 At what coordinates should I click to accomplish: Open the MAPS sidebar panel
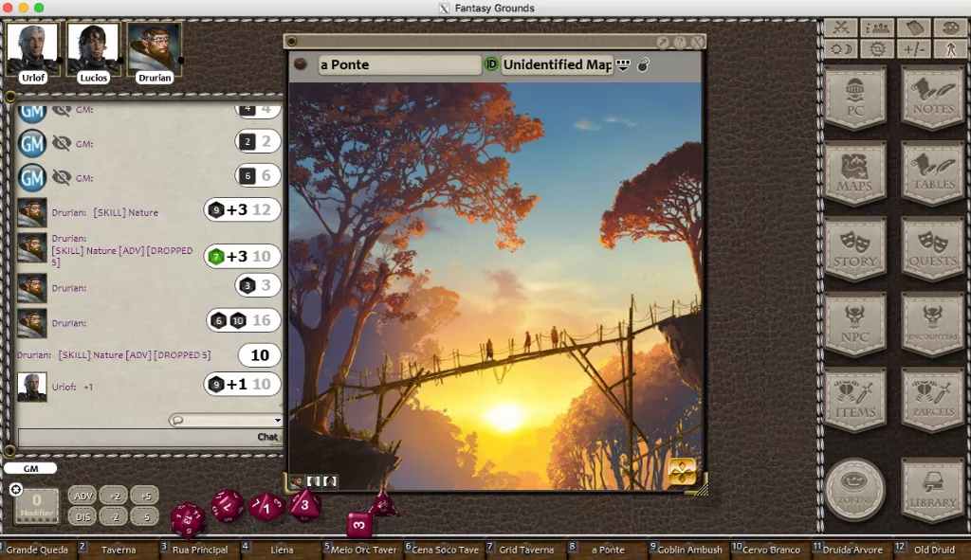pyautogui.click(x=854, y=173)
